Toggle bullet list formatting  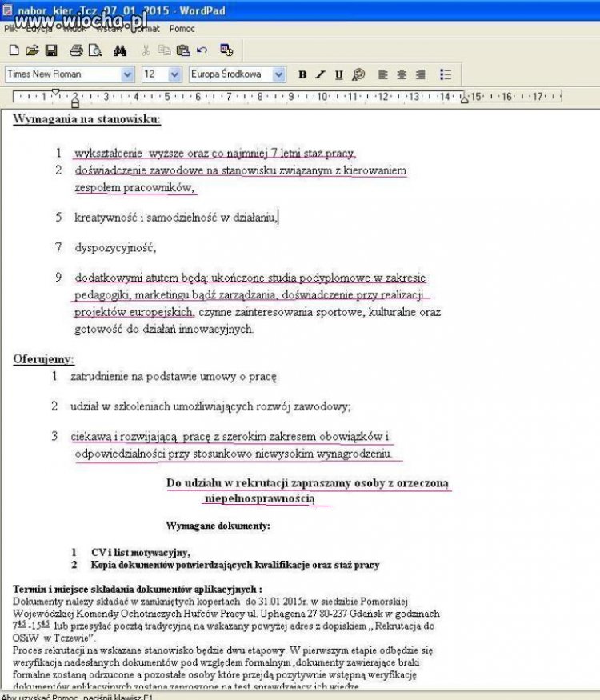point(445,74)
